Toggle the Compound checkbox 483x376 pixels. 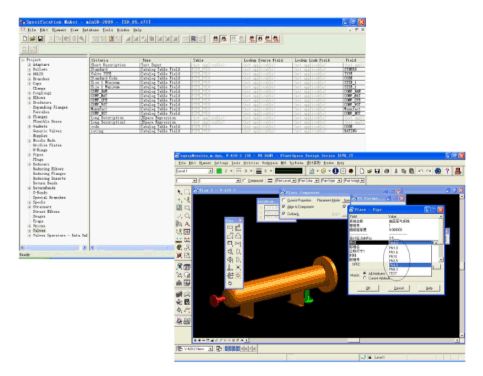point(245,180)
